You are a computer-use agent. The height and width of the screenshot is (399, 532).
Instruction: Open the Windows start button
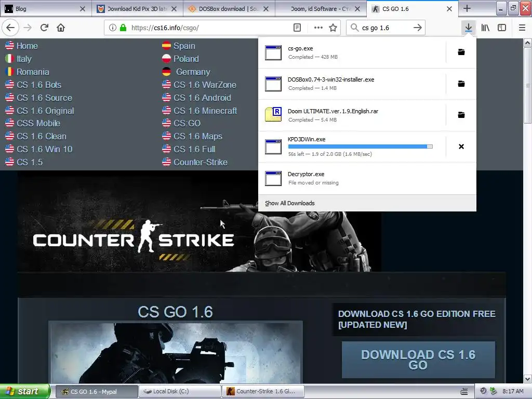[x=25, y=391]
